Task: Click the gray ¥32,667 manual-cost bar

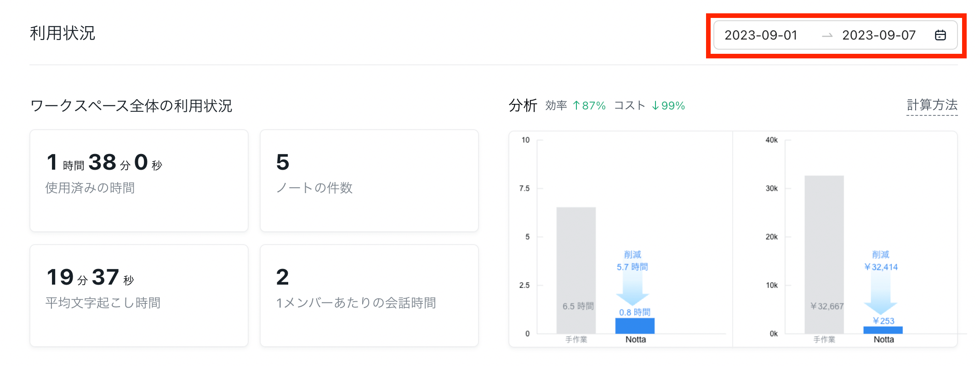Action: [824, 255]
